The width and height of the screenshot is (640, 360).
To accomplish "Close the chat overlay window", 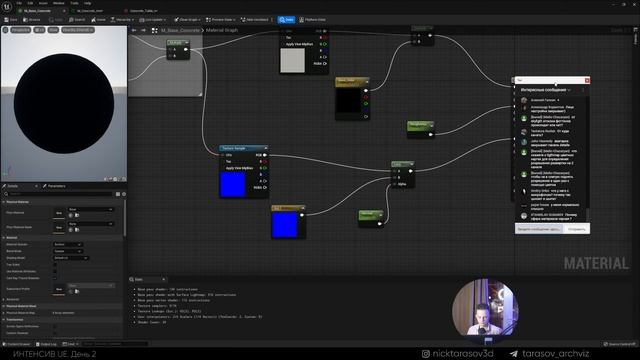I will [587, 80].
